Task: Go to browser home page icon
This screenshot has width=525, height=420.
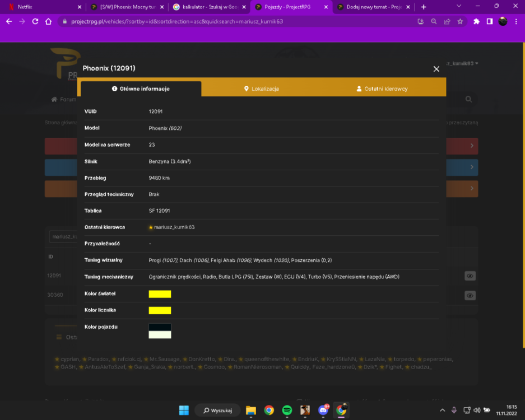Action: (49, 21)
